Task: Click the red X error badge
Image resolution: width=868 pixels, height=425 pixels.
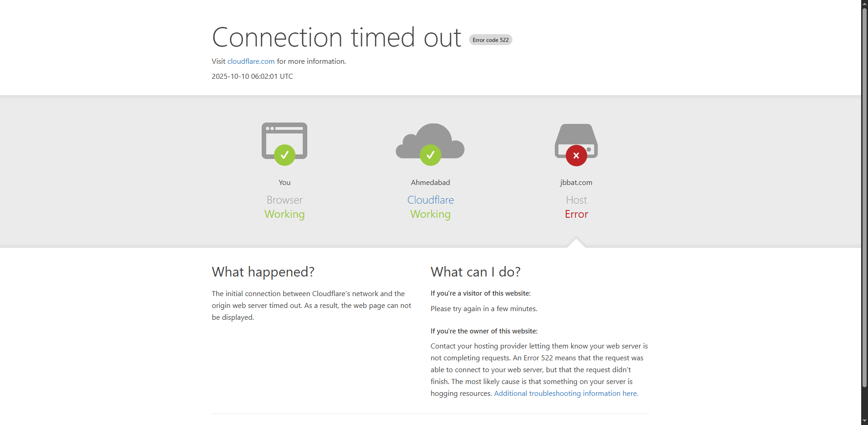Action: coord(576,155)
